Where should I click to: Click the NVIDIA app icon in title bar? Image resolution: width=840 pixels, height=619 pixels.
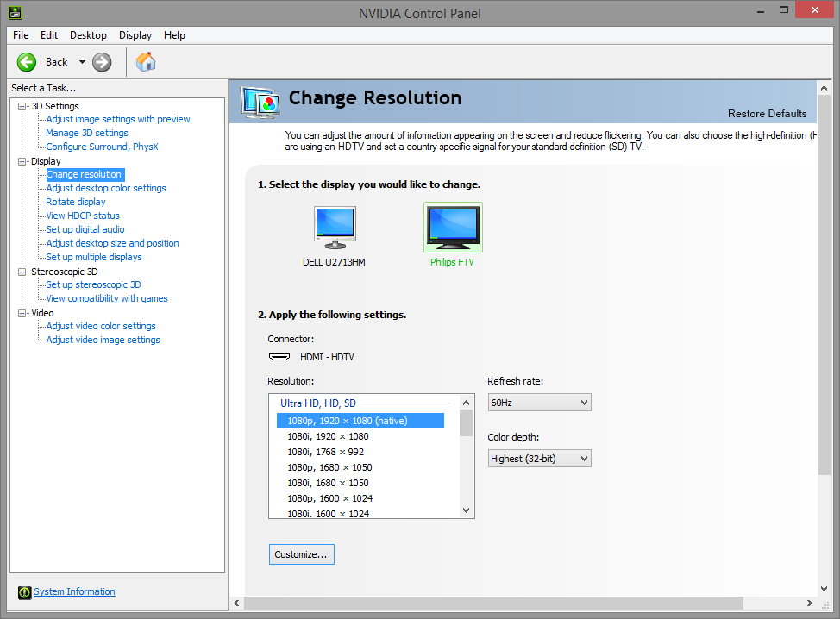[16, 12]
